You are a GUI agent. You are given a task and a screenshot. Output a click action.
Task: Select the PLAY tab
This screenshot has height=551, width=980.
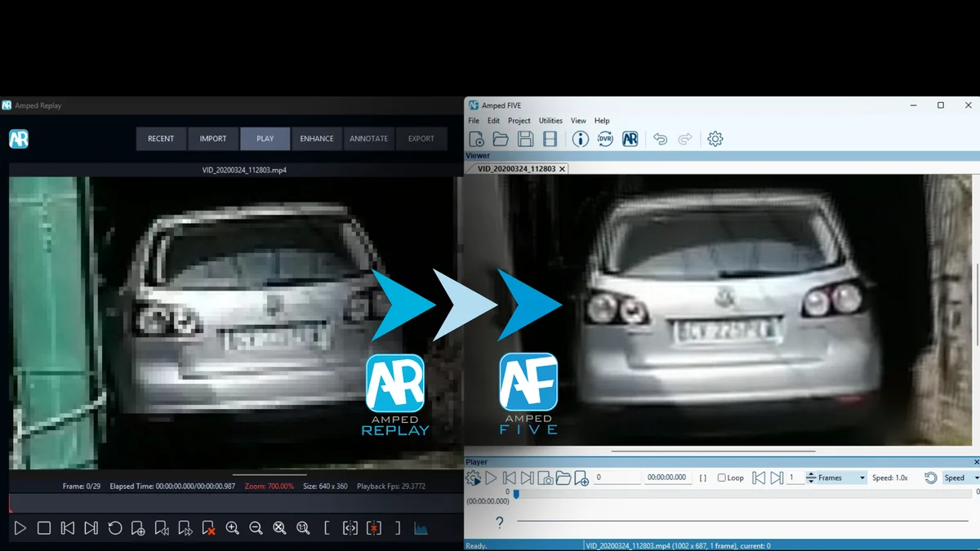(265, 139)
